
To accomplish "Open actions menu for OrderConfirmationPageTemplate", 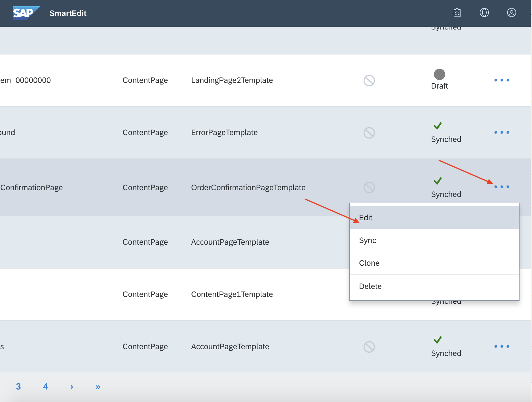I will (x=501, y=187).
